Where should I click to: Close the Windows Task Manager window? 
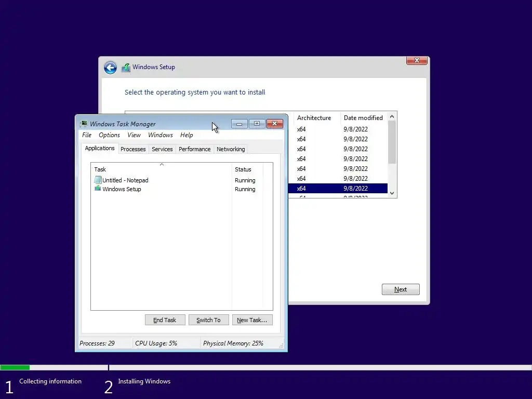(275, 124)
